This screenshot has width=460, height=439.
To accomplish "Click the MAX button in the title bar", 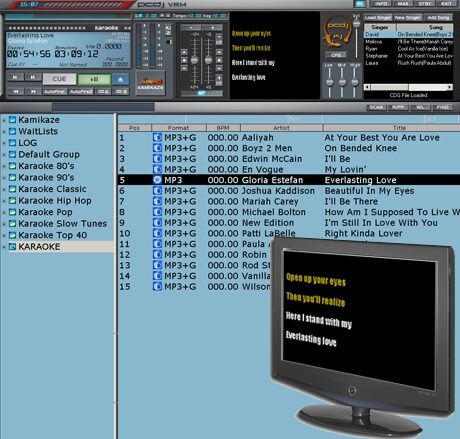I will coord(403,4).
